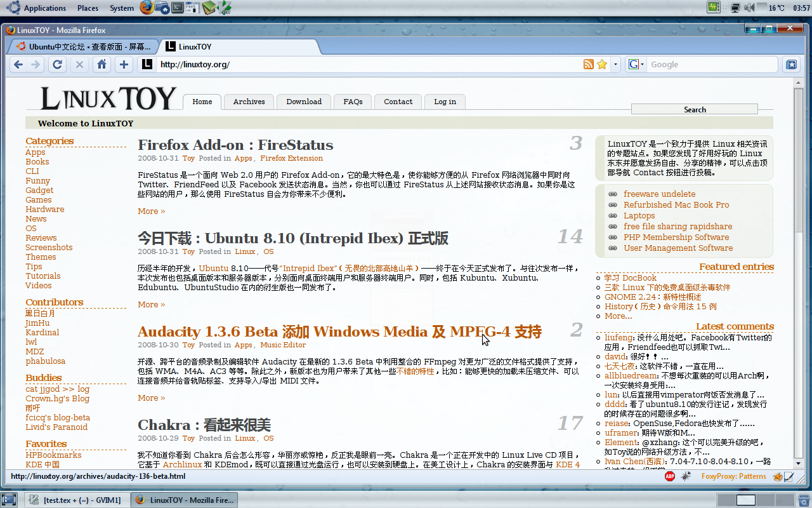Image resolution: width=812 pixels, height=508 pixels.
Task: Visit the Crown.hg's Blog buddy link
Action: click(57, 398)
